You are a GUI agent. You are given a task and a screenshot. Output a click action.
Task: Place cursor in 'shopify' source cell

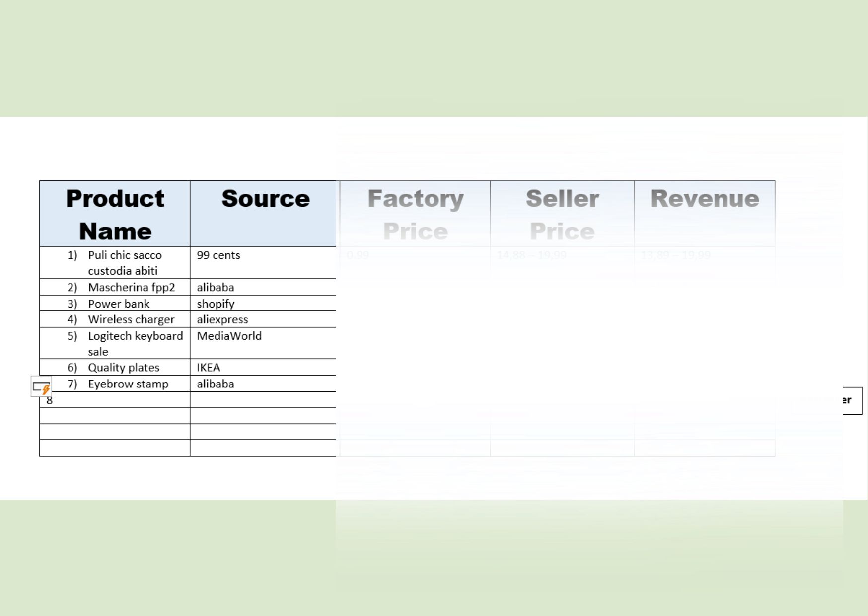click(216, 304)
